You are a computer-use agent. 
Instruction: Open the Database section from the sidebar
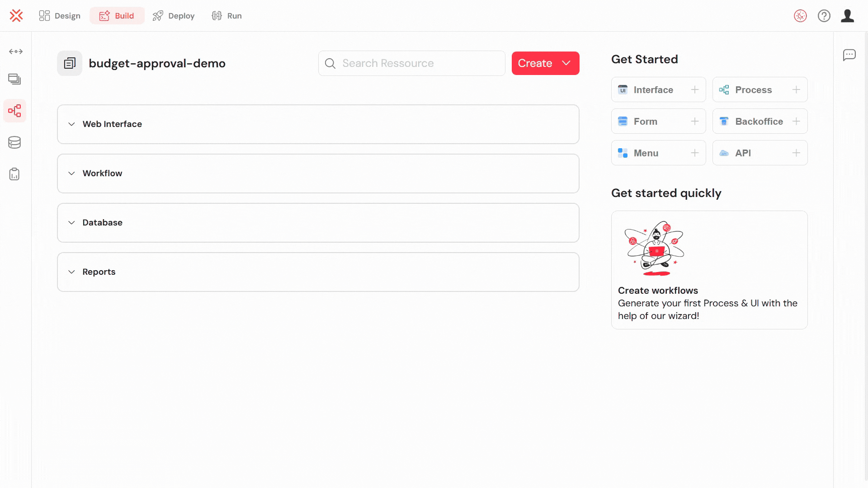pyautogui.click(x=15, y=142)
